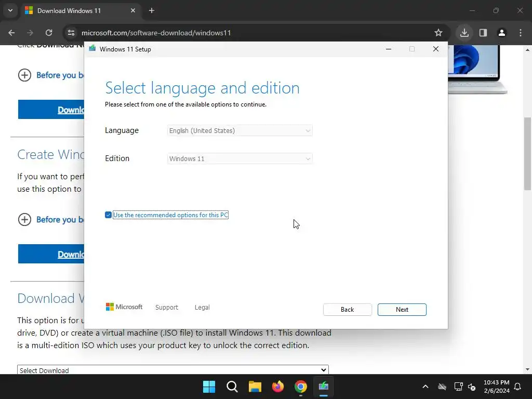This screenshot has width=532, height=399.
Task: Toggle Chrome side panel icon
Action: tap(483, 33)
